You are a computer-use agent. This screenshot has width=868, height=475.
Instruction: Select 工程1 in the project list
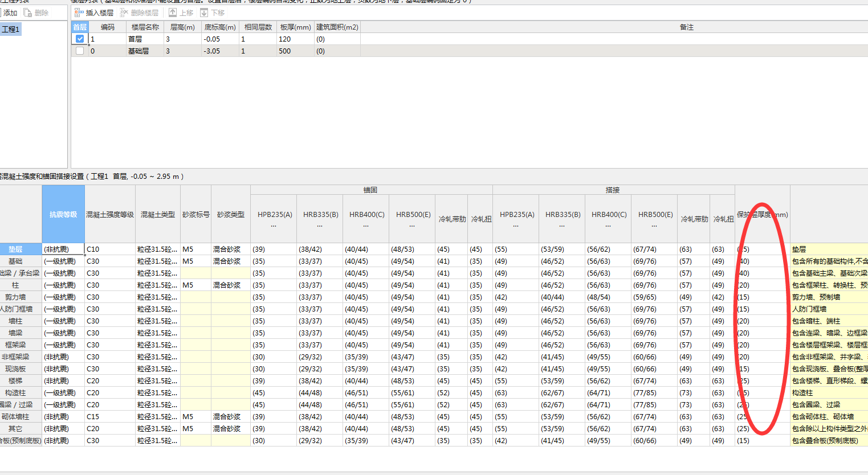[11, 29]
